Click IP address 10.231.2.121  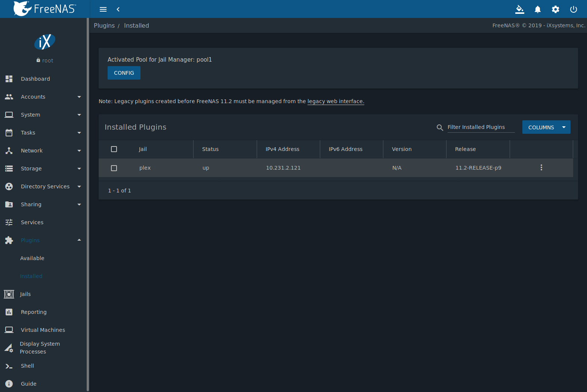[x=283, y=168]
